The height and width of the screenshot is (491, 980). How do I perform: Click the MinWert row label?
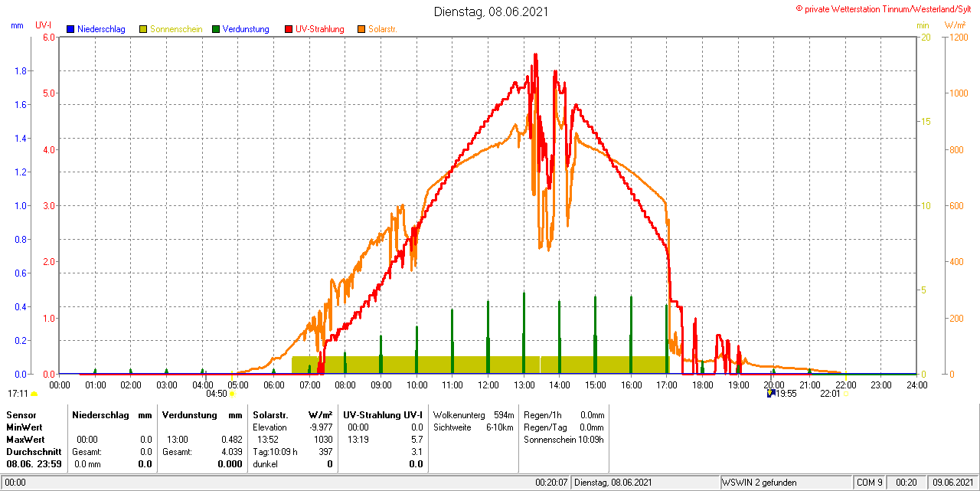click(25, 427)
